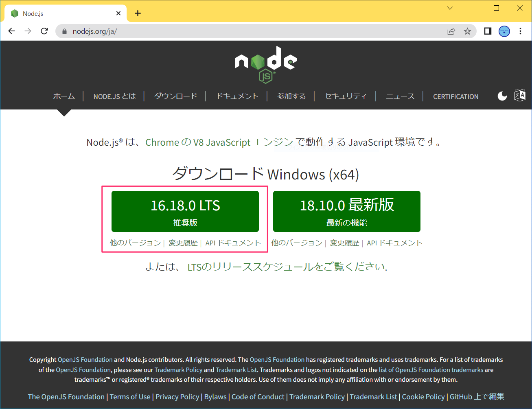Select the Node.js browser tab

[x=65, y=13]
